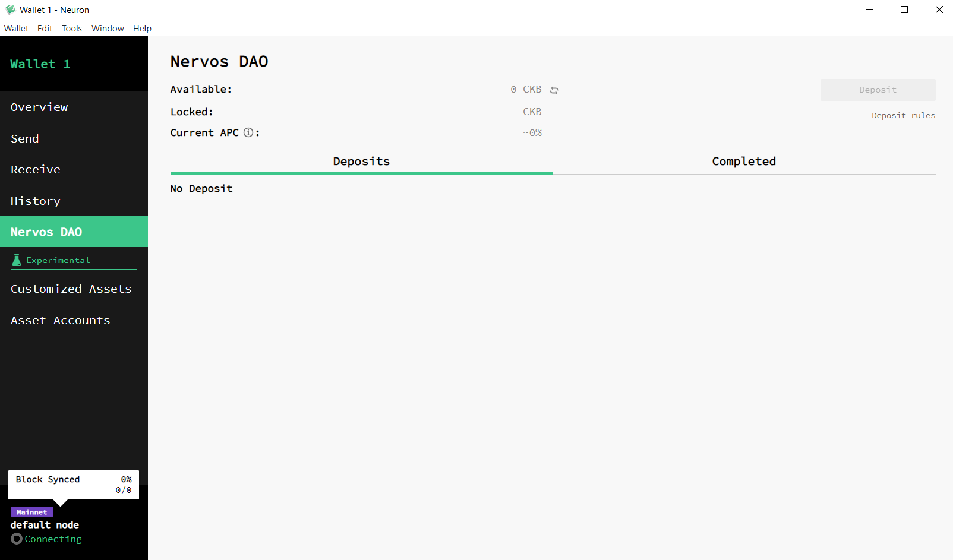Open the Tools menu
953x560 pixels.
tap(71, 28)
